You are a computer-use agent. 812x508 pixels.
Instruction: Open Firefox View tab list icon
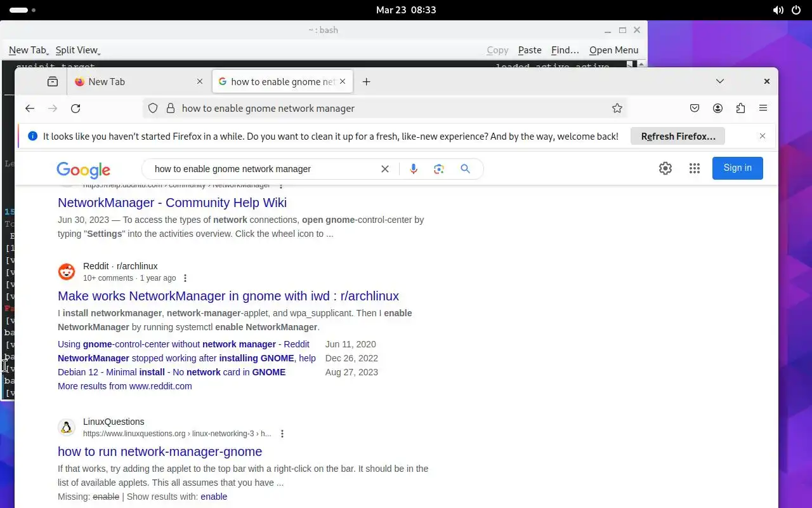pyautogui.click(x=53, y=81)
